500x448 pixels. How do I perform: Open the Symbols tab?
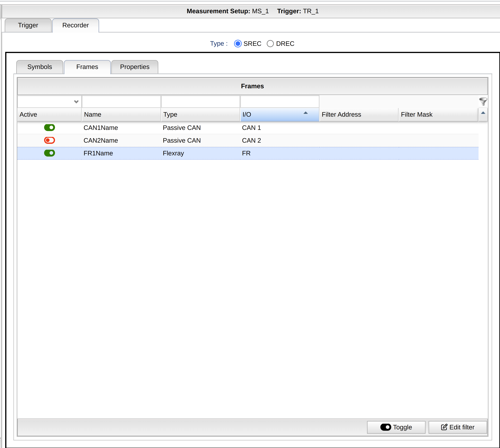click(x=40, y=67)
